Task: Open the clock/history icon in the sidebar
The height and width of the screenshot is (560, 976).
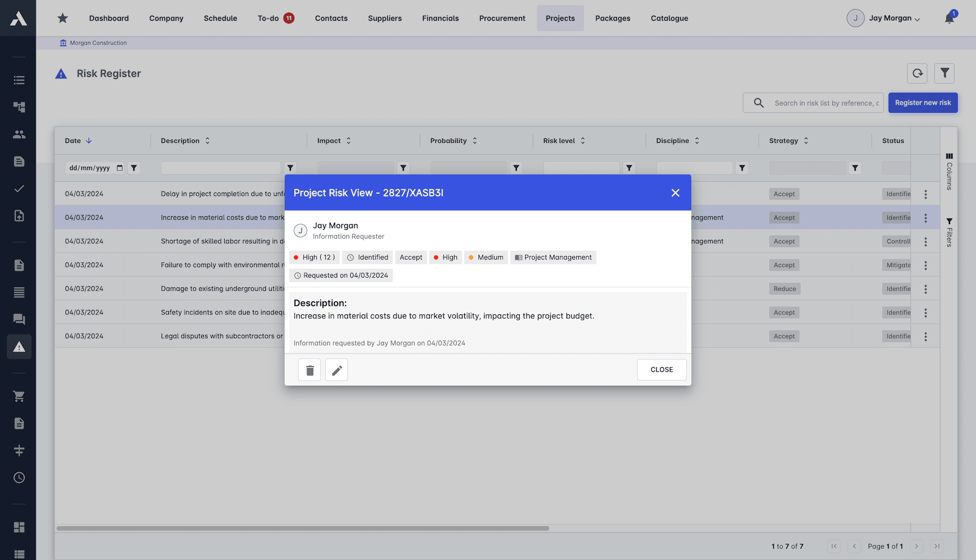Action: click(19, 478)
